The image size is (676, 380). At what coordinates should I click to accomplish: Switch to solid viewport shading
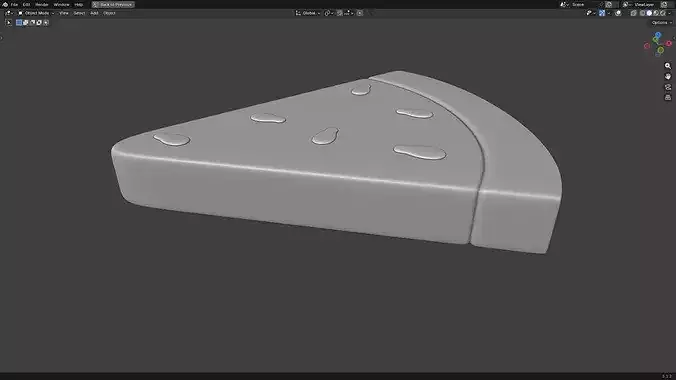point(649,13)
